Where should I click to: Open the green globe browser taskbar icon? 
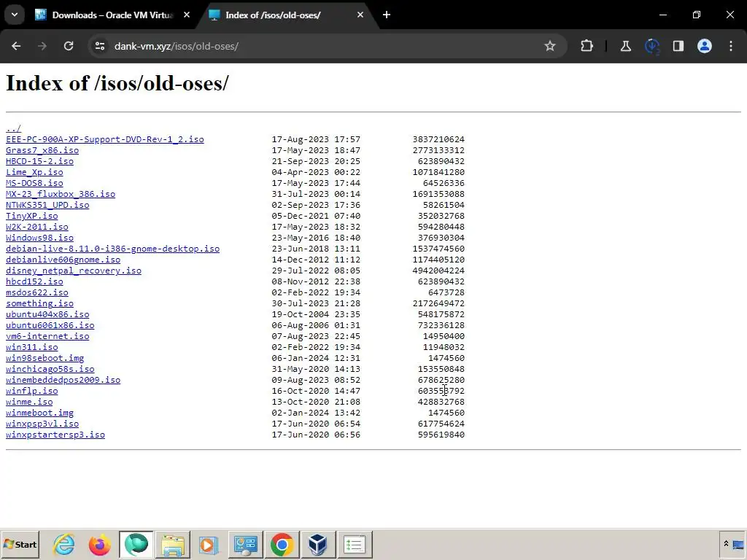pyautogui.click(x=136, y=545)
